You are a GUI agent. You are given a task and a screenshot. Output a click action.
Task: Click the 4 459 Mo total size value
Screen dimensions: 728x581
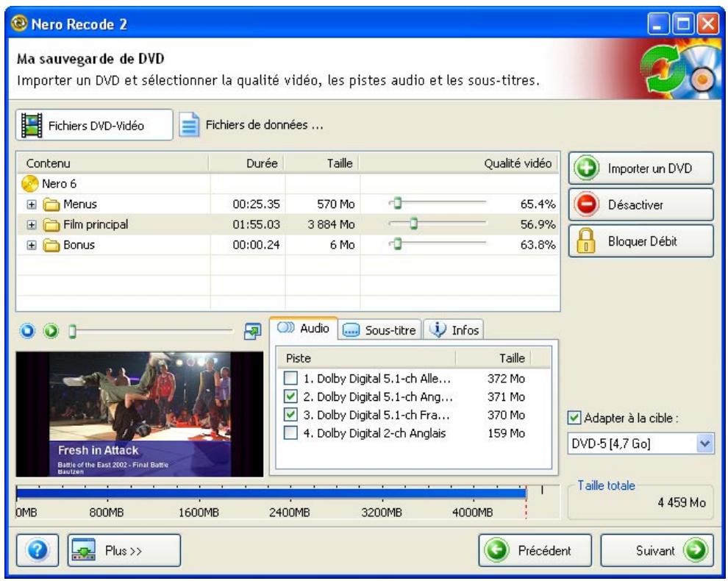tap(682, 502)
